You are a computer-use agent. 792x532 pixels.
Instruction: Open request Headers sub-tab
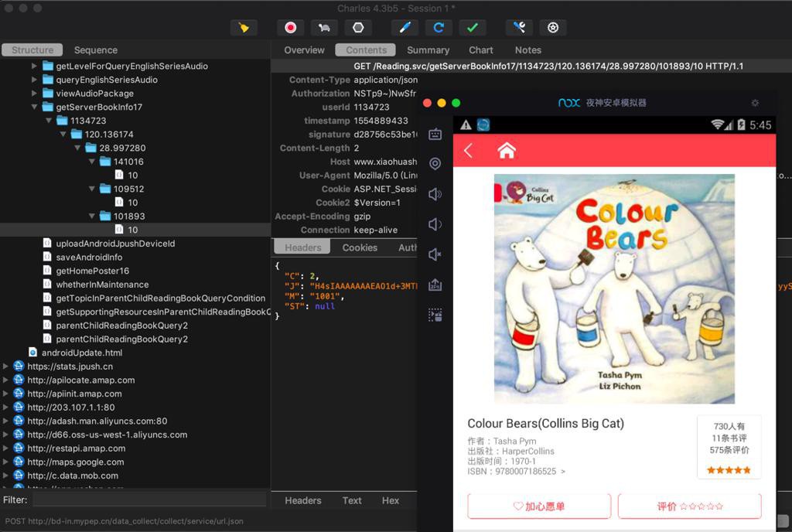tap(302, 247)
